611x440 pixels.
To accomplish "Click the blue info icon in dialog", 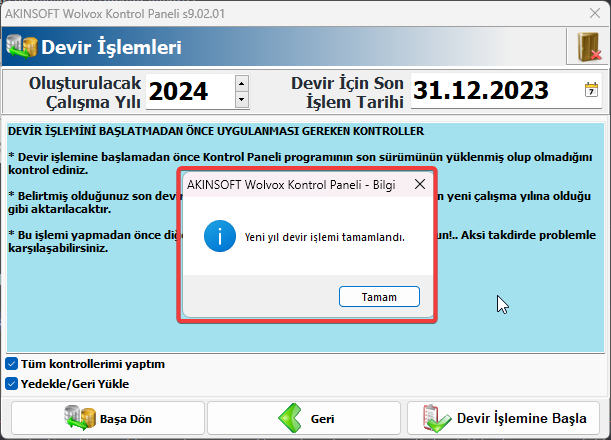I will 220,236.
